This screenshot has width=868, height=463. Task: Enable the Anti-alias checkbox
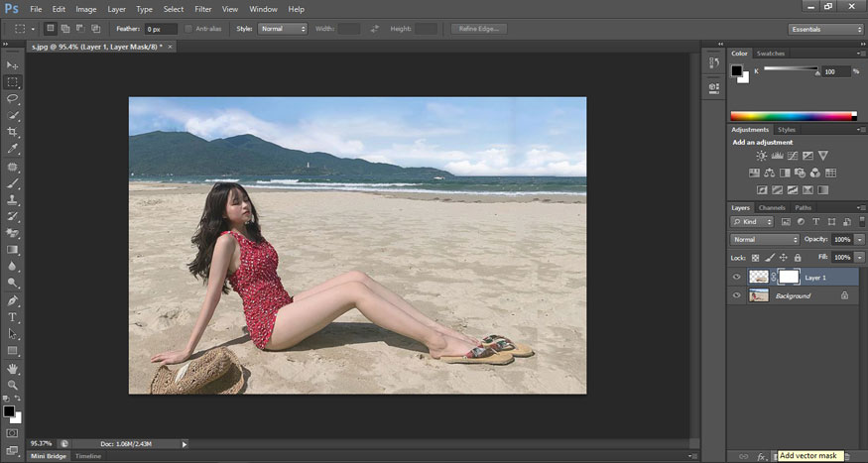[x=189, y=29]
